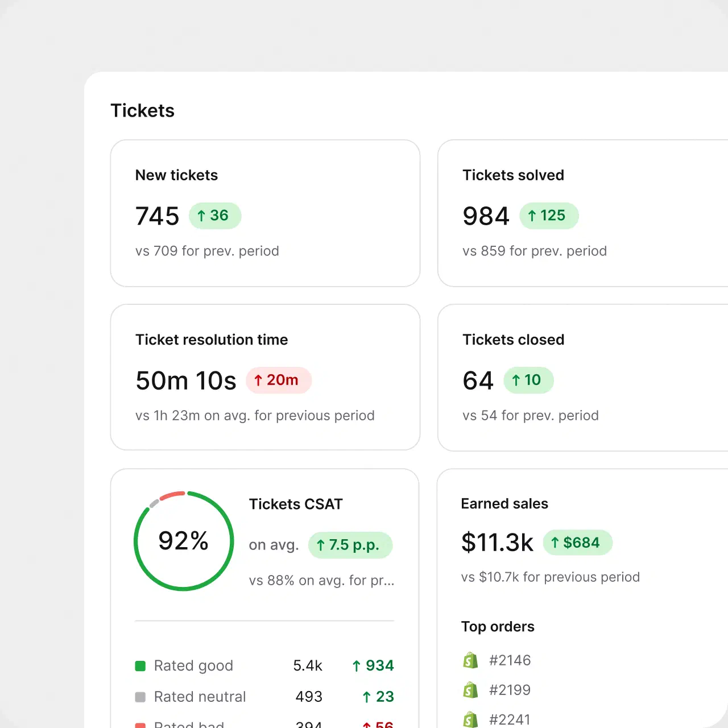Viewport: 728px width, 728px height.
Task: Click the $11.3k earned sales value
Action: click(497, 543)
